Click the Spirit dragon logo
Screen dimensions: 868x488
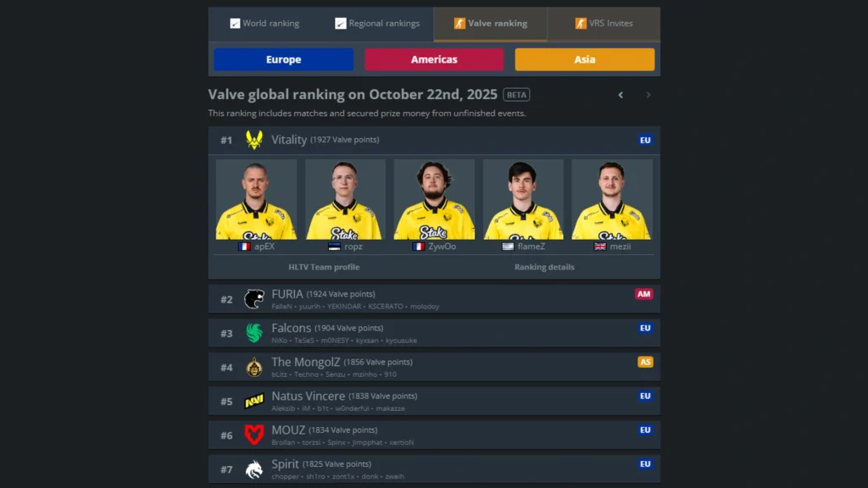coord(254,469)
